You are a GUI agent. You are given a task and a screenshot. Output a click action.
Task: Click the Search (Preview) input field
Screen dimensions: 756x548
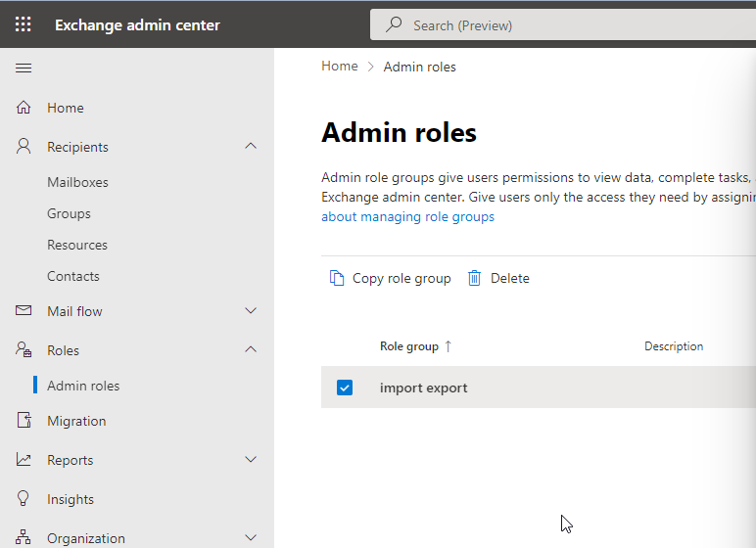pos(568,24)
